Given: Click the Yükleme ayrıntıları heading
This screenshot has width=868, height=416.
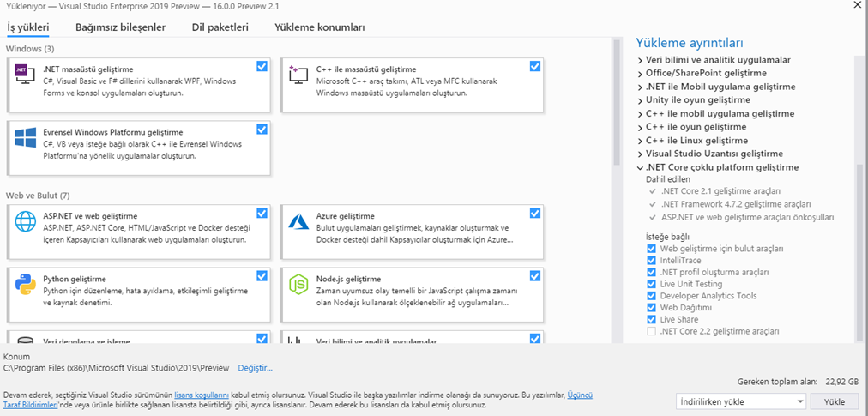Looking at the screenshot, I should (690, 43).
